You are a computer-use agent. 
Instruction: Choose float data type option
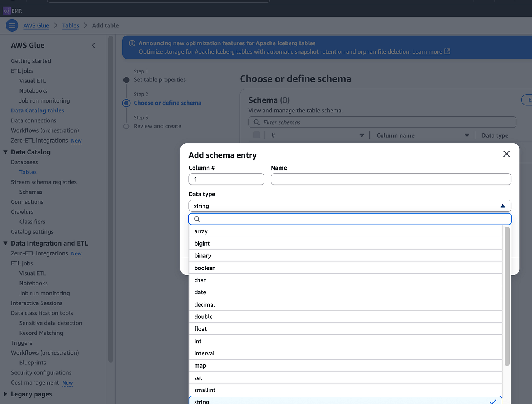click(346, 329)
